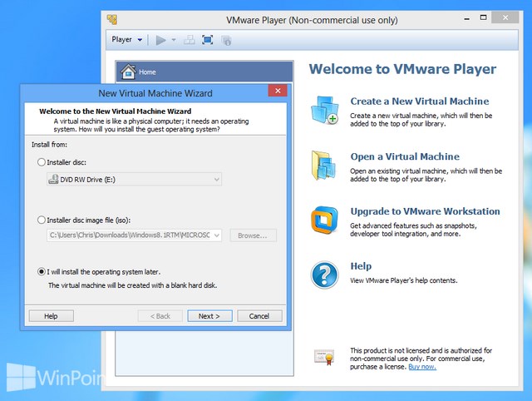Viewport: 532px width, 401px height.
Task: Click 'View VMware Player's help contents.' text
Action: coord(404,280)
